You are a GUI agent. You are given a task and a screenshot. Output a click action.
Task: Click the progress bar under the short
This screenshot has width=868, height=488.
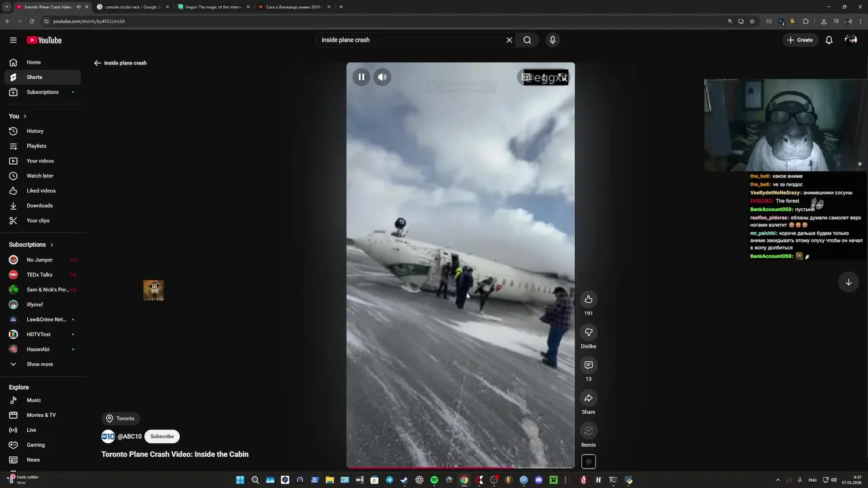[x=460, y=467]
